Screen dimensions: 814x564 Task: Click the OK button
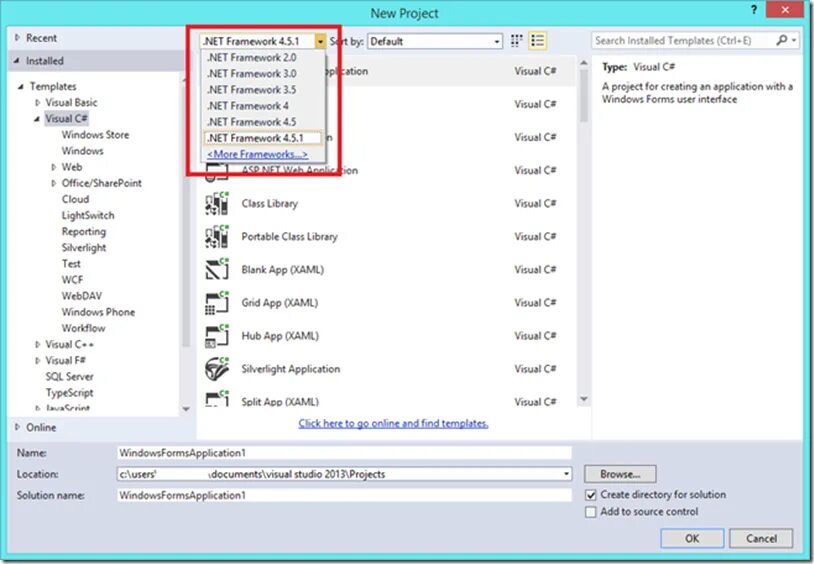tap(692, 538)
